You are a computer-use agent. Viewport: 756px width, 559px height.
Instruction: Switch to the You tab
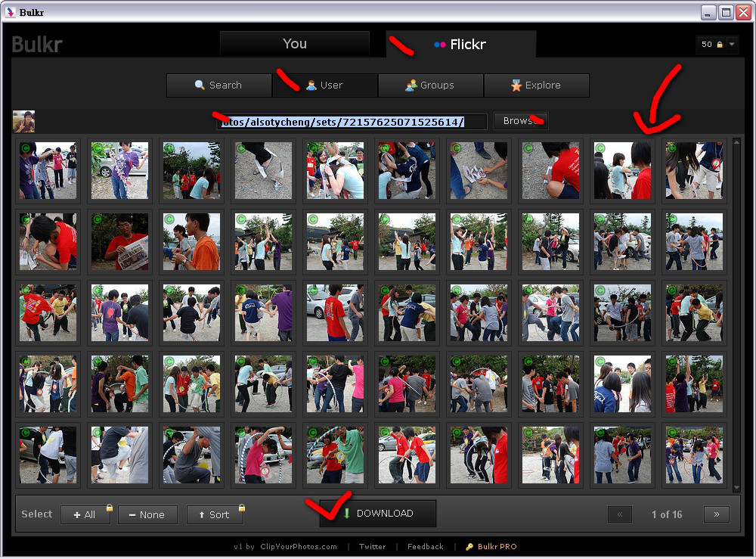coord(295,44)
